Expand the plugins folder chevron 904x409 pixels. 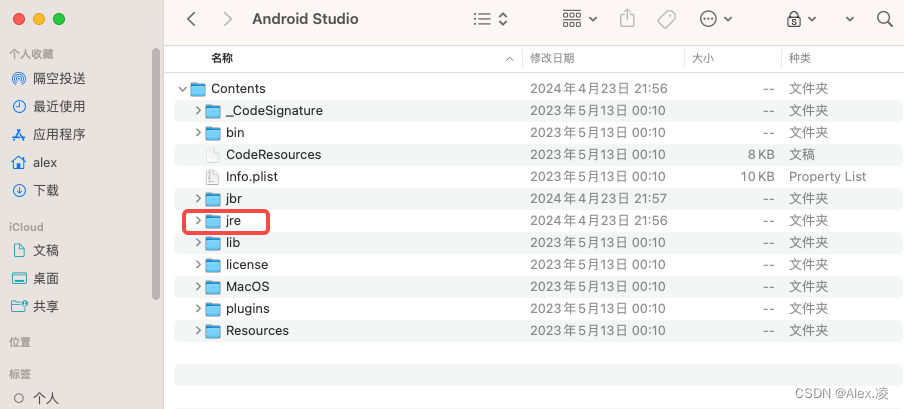[x=198, y=309]
